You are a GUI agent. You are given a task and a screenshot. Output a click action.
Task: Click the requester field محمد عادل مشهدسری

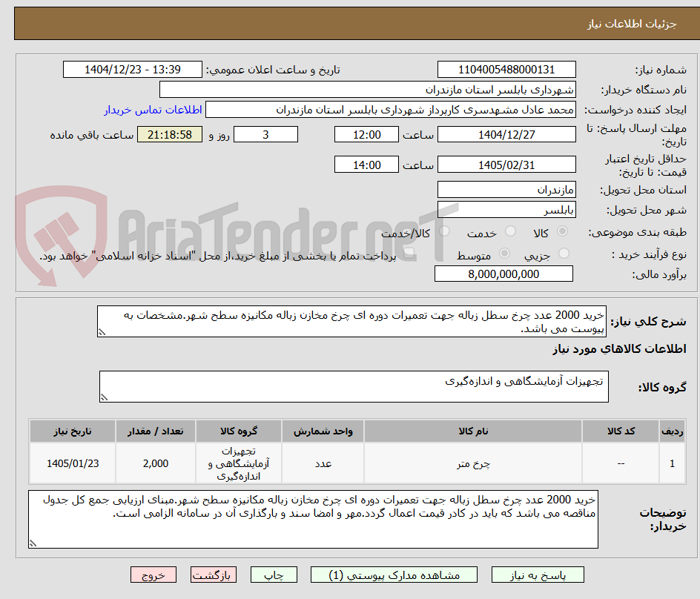coord(391,110)
